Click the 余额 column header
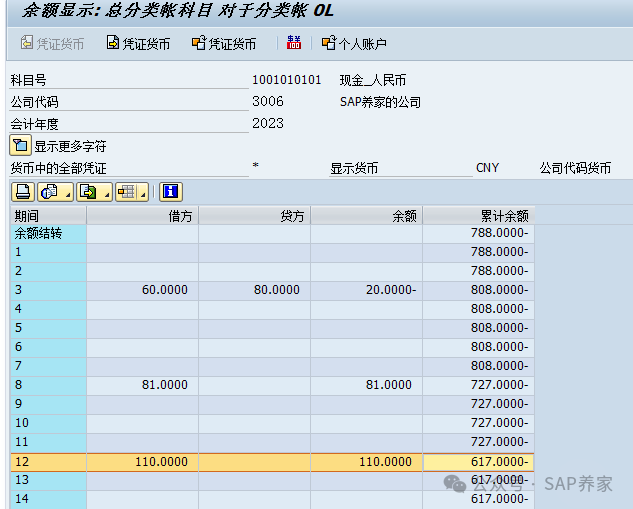 pos(367,216)
